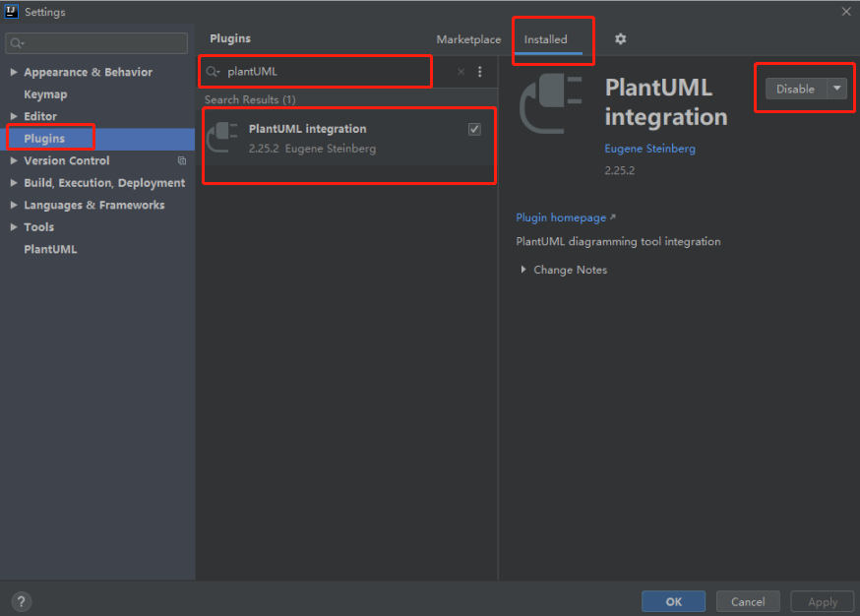This screenshot has height=616, width=860.
Task: Click the Eugene Steinberg author link
Action: pyautogui.click(x=649, y=149)
